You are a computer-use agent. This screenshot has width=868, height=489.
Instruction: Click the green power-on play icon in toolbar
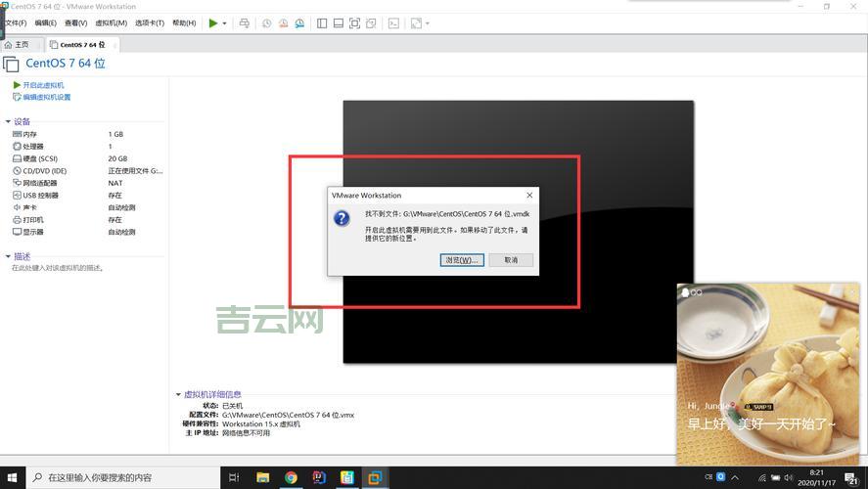click(x=213, y=22)
